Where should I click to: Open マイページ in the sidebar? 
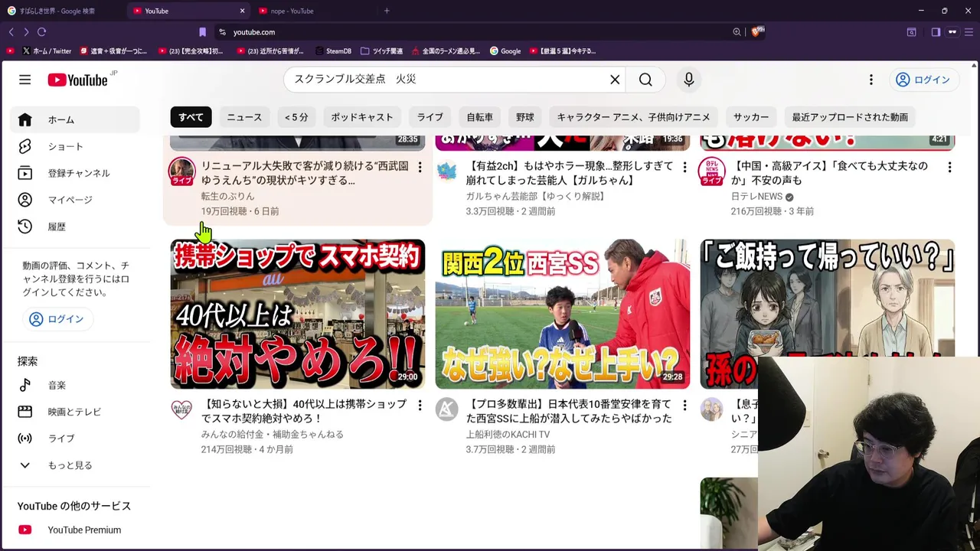pos(75,200)
